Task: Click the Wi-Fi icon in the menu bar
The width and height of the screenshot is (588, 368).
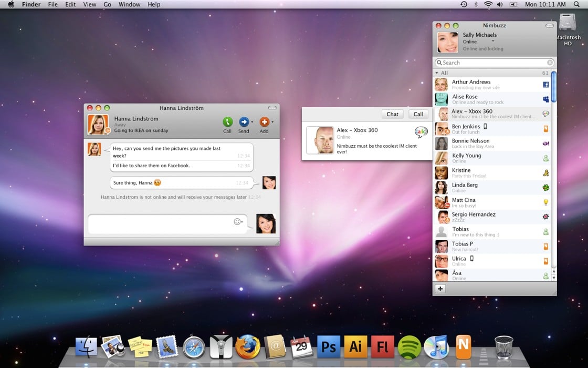Action: pyautogui.click(x=488, y=4)
